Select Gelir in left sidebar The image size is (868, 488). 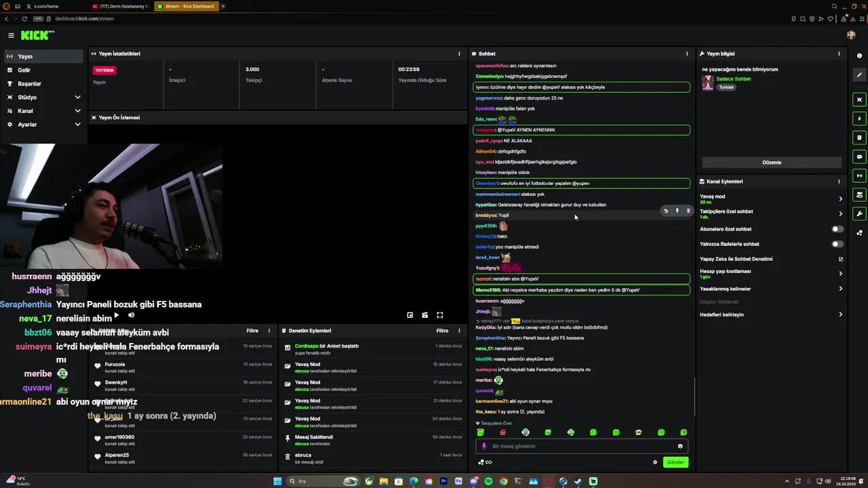[x=44, y=70]
